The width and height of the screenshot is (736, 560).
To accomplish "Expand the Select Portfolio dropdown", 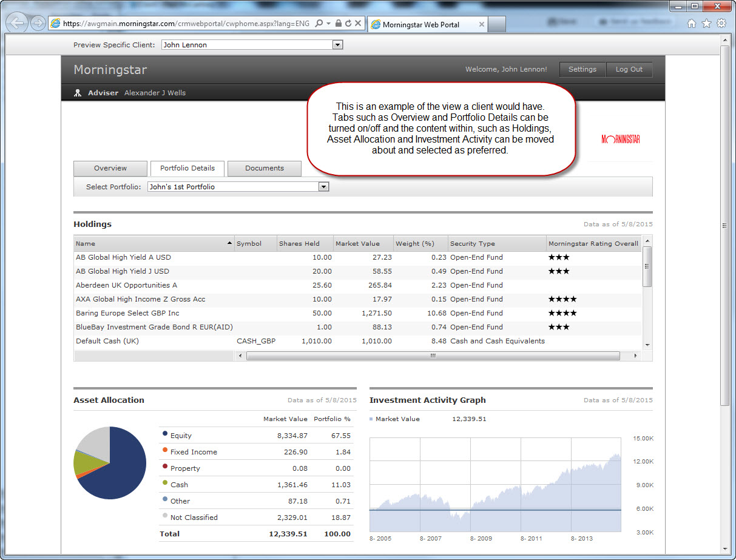I will coord(323,187).
